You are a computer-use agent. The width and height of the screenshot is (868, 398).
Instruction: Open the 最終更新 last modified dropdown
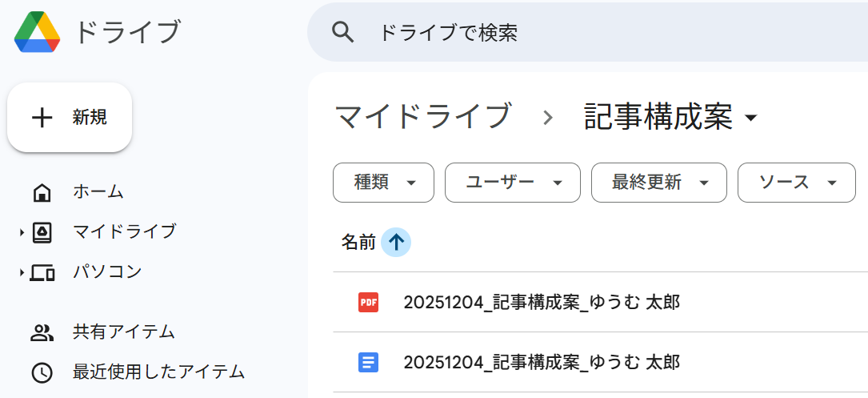click(x=658, y=183)
